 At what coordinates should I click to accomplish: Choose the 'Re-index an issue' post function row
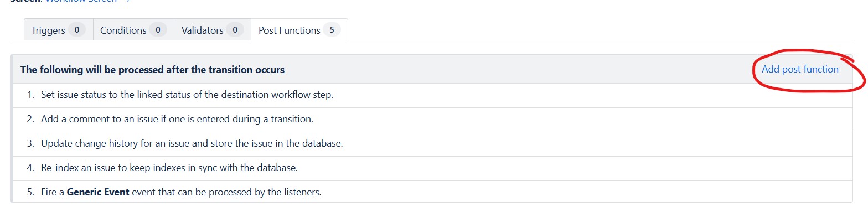point(169,167)
